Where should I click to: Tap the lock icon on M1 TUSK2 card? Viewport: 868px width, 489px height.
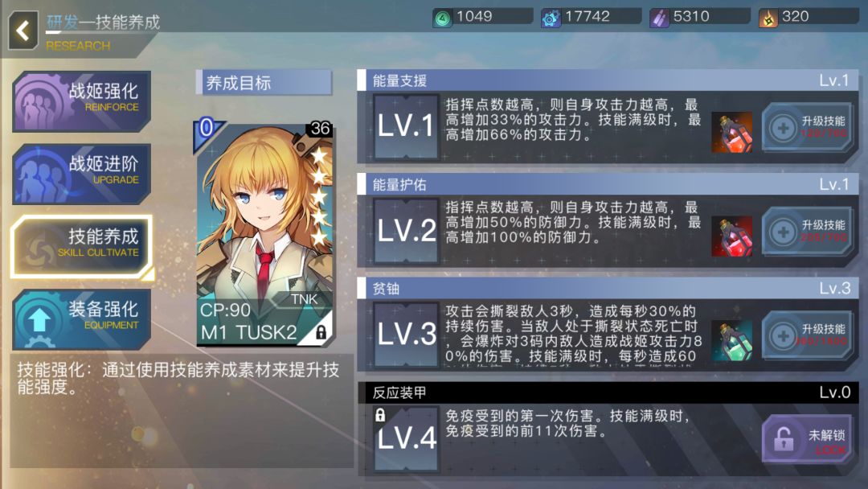[321, 331]
